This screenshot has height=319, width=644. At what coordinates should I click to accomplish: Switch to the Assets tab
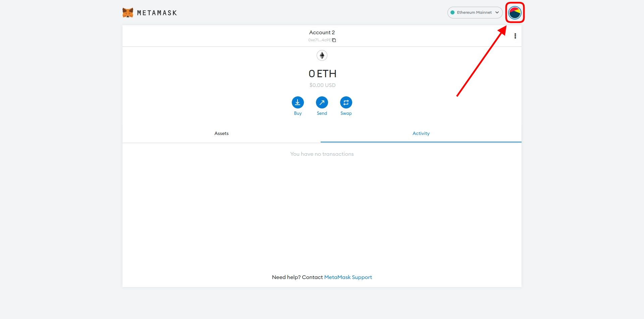point(221,134)
